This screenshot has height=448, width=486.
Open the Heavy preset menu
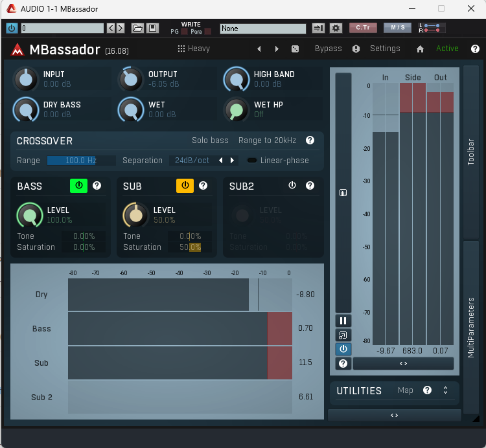pyautogui.click(x=194, y=49)
